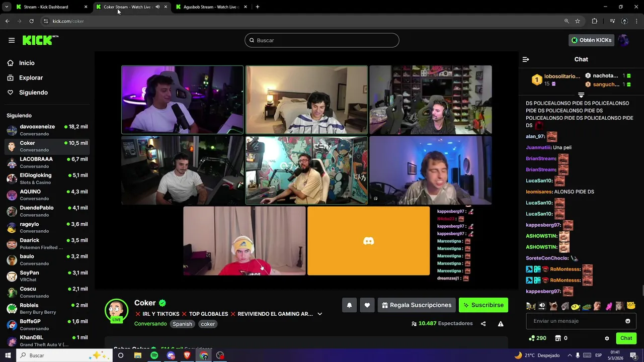This screenshot has height=362, width=644.
Task: Insert the pink dancing emote
Action: click(609, 306)
